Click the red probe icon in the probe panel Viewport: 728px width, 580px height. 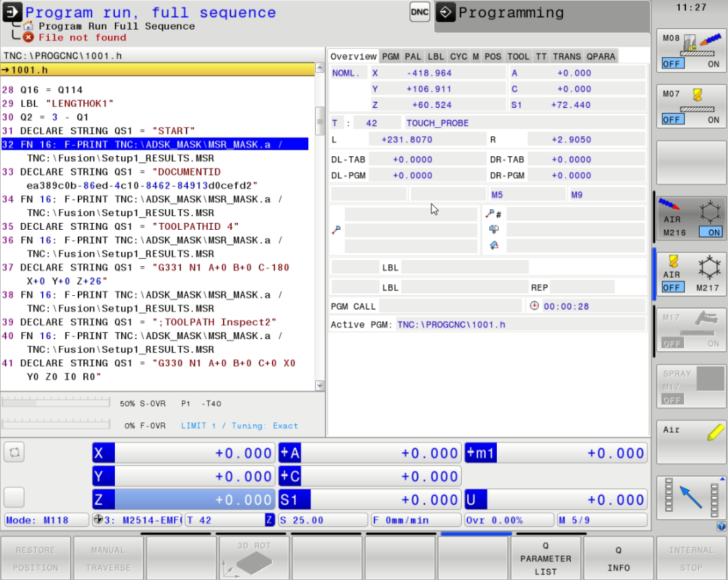click(x=336, y=230)
